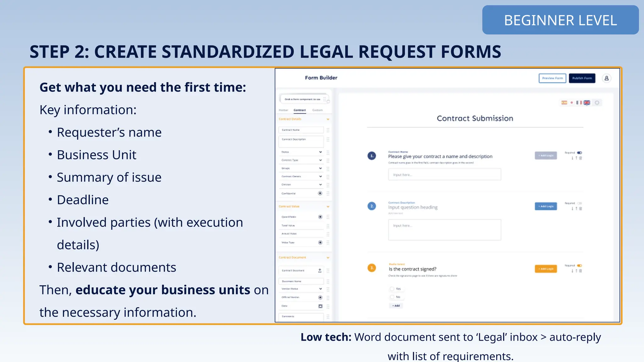This screenshot has width=644, height=362.
Task: Open the Status dropdown component
Action: (x=301, y=152)
